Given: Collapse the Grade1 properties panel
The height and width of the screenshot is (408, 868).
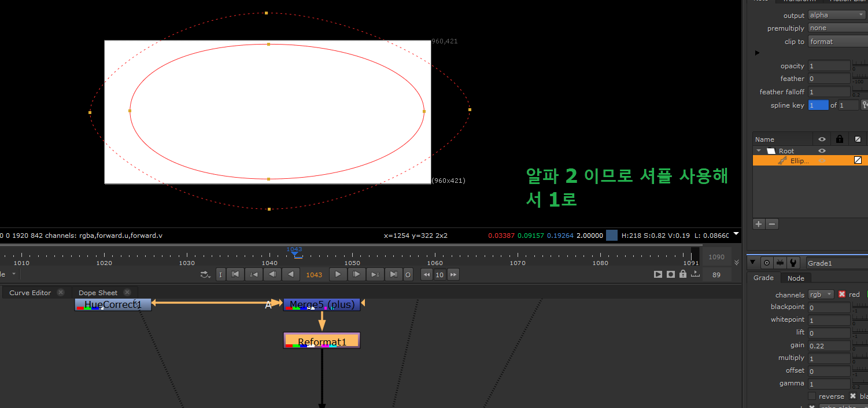Looking at the screenshot, I should coord(753,263).
